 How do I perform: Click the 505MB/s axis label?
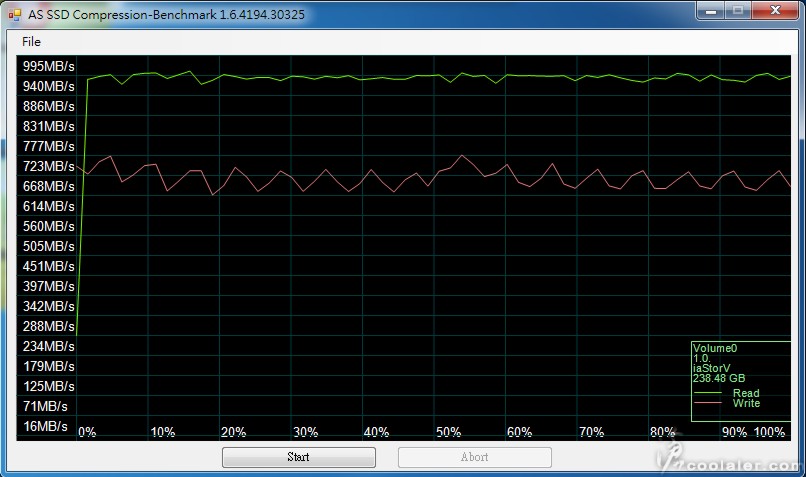[x=48, y=247]
